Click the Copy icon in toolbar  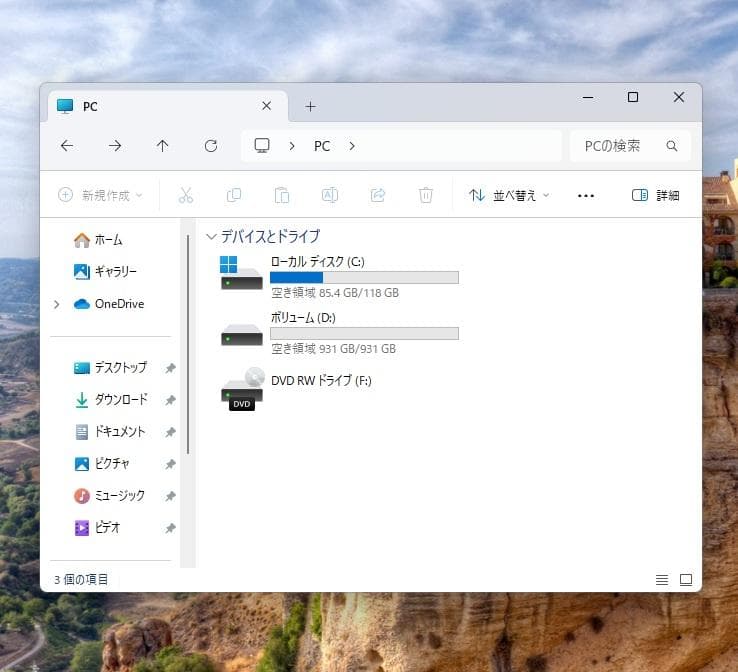(x=234, y=195)
